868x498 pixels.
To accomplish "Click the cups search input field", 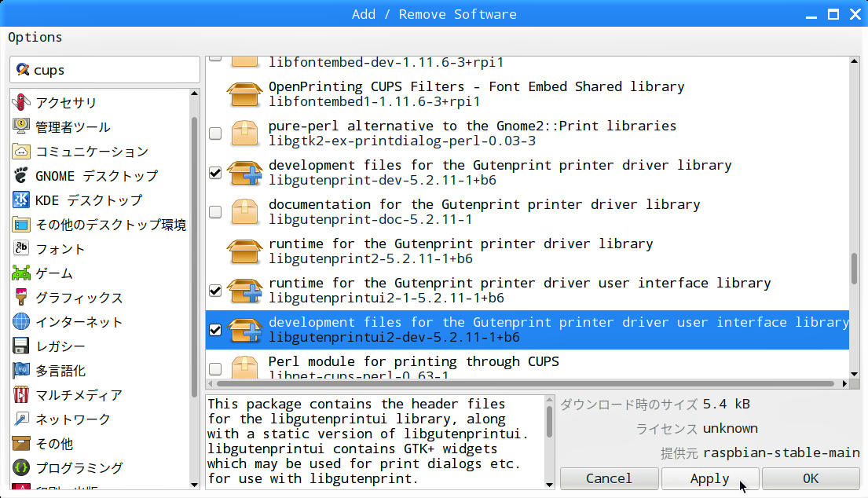I will pyautogui.click(x=104, y=70).
